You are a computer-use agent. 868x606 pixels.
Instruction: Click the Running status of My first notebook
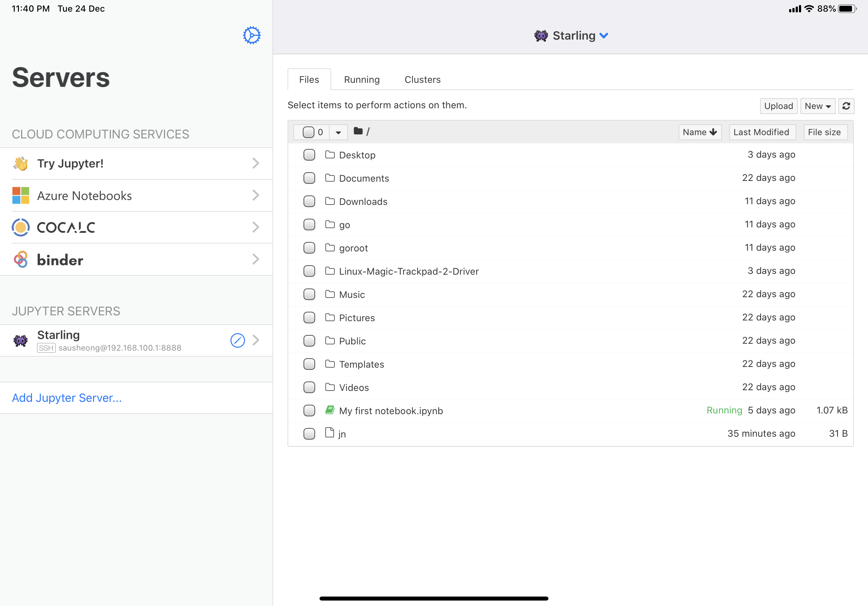point(724,410)
